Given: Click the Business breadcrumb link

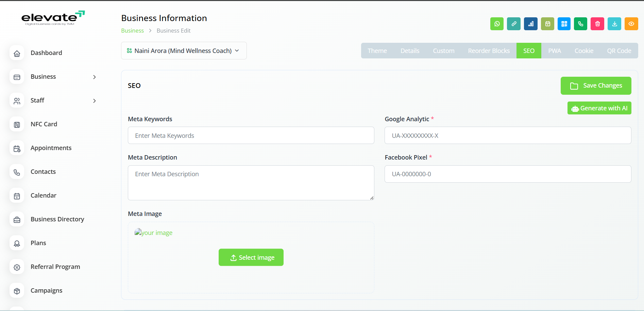Looking at the screenshot, I should pos(132,31).
